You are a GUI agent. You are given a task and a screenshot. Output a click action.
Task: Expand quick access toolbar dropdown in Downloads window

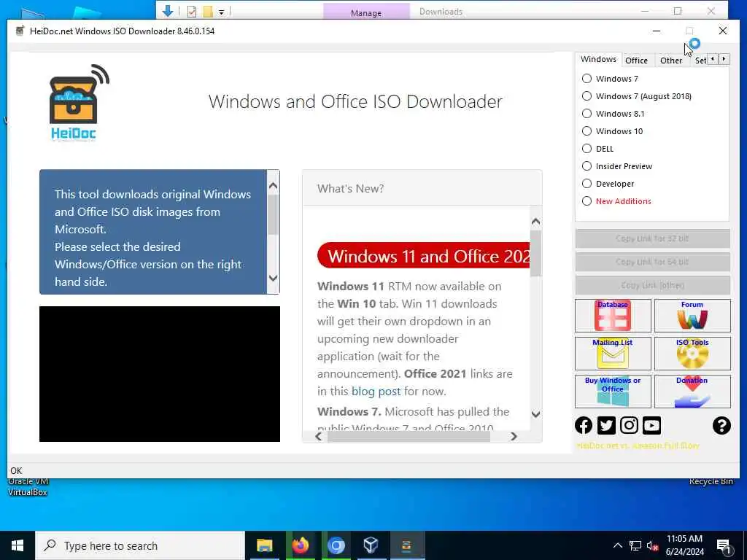point(222,12)
